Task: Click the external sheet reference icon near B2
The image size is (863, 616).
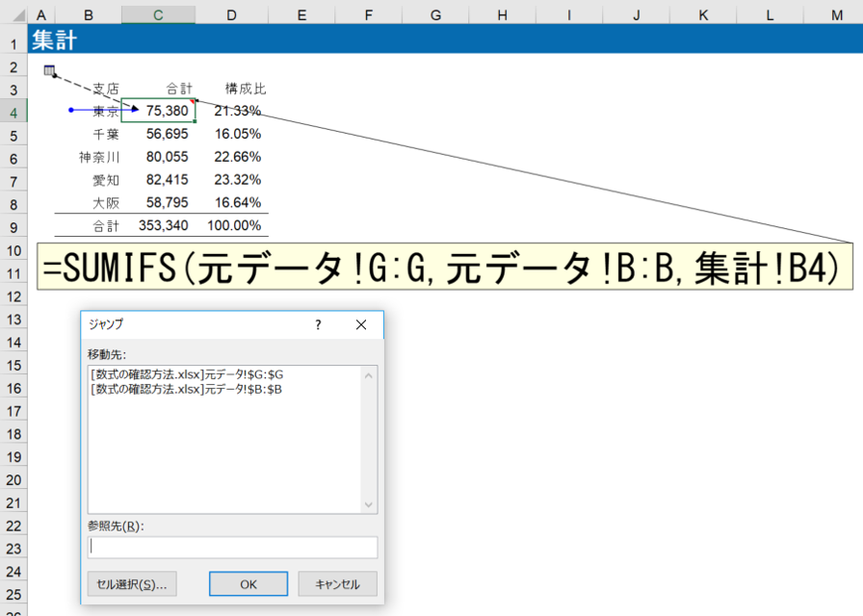Action: (49, 69)
